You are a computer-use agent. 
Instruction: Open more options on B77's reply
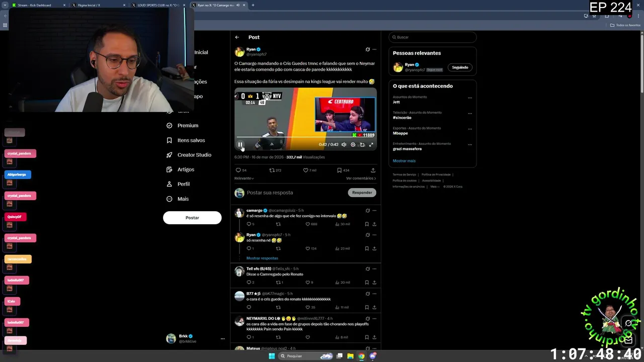[374, 294]
